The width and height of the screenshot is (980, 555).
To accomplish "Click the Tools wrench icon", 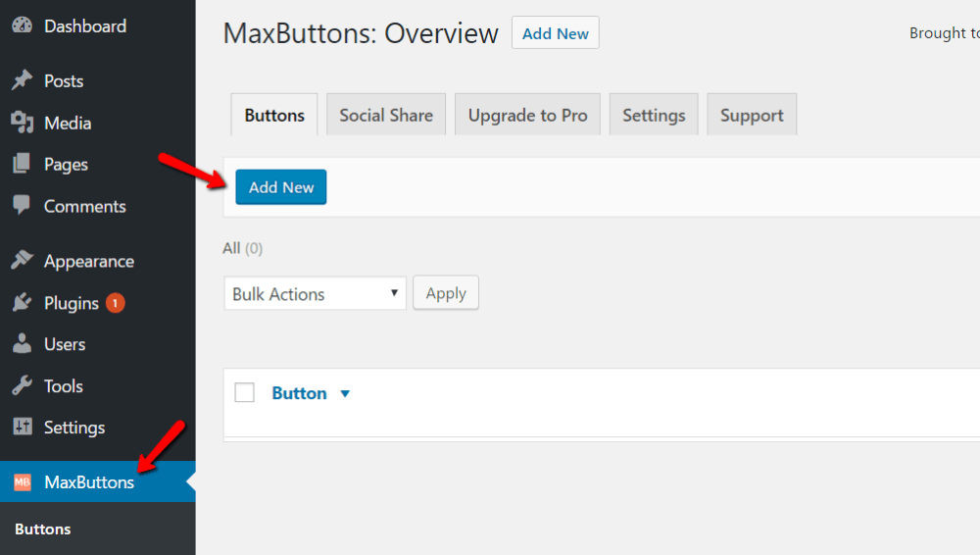I will coord(22,386).
